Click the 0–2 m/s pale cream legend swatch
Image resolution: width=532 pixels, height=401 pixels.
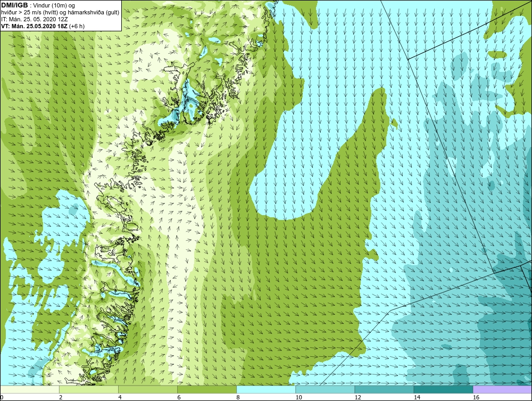coord(29,389)
